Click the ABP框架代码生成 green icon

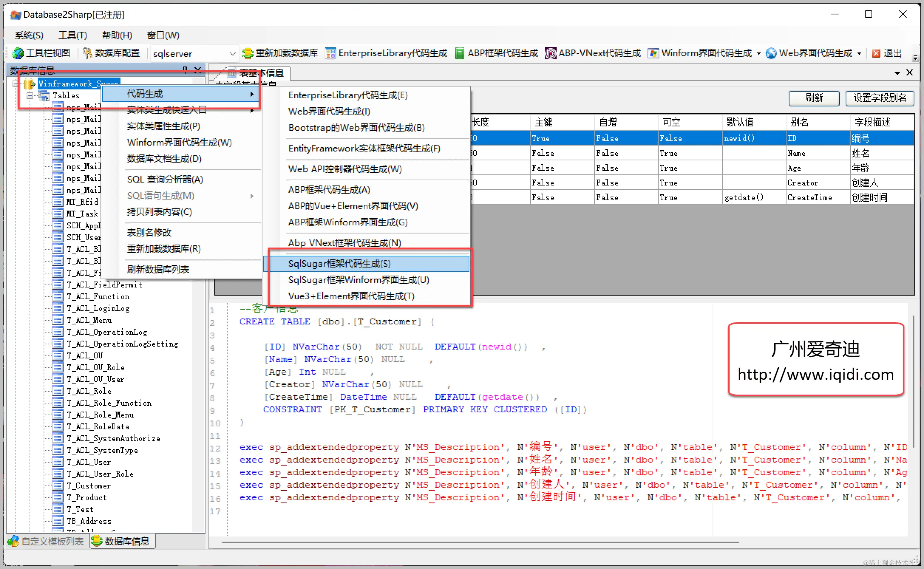459,54
